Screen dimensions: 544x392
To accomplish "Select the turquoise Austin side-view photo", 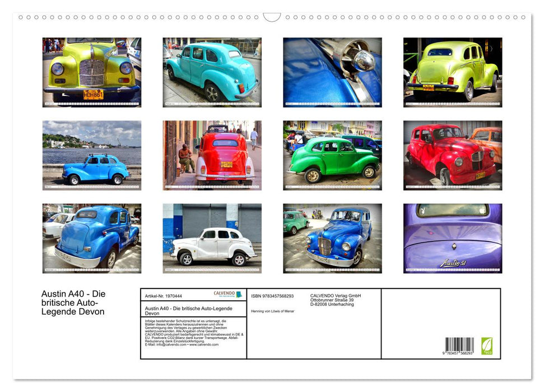I will (212, 71).
